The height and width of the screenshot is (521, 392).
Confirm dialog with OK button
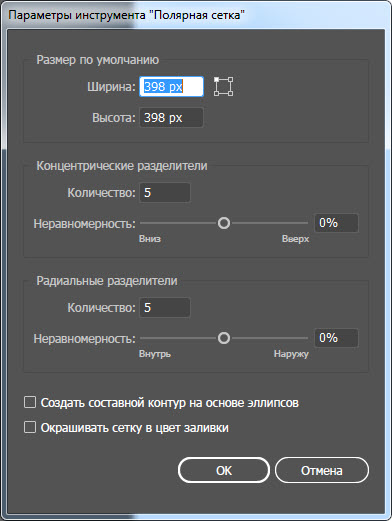224,470
